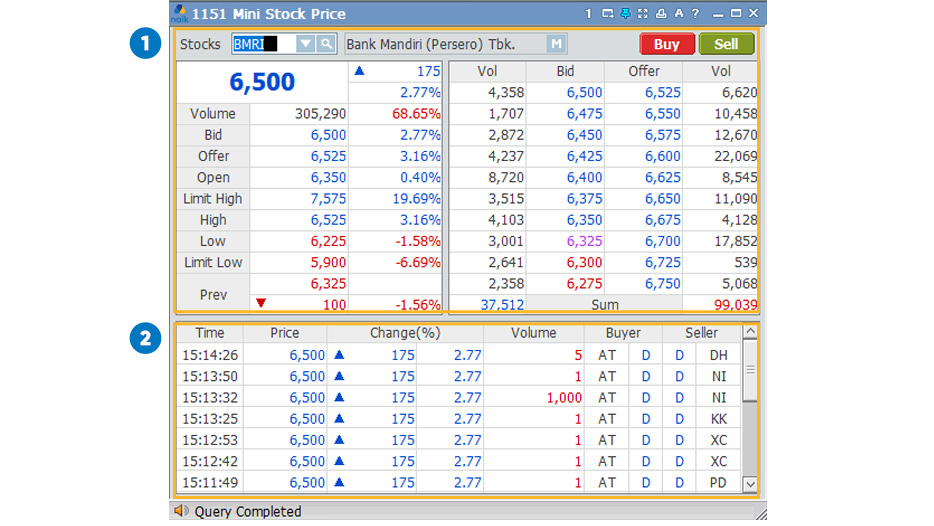Click the window group number 1
Image resolution: width=934 pixels, height=526 pixels.
tap(589, 14)
